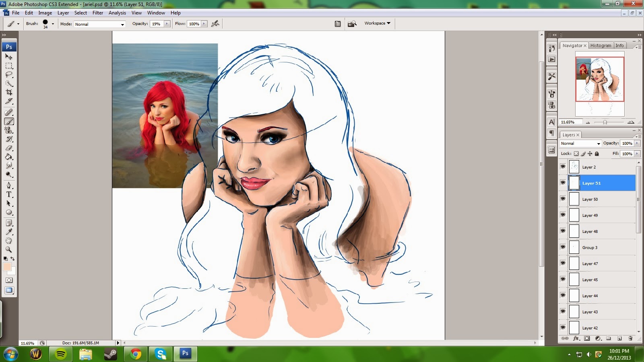Select the Lasso tool
644x362 pixels.
coord(9,74)
